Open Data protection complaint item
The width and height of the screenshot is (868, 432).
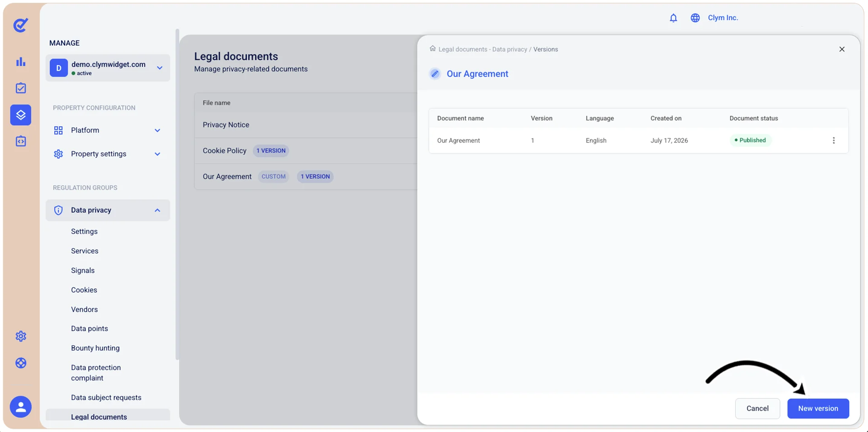click(x=96, y=373)
